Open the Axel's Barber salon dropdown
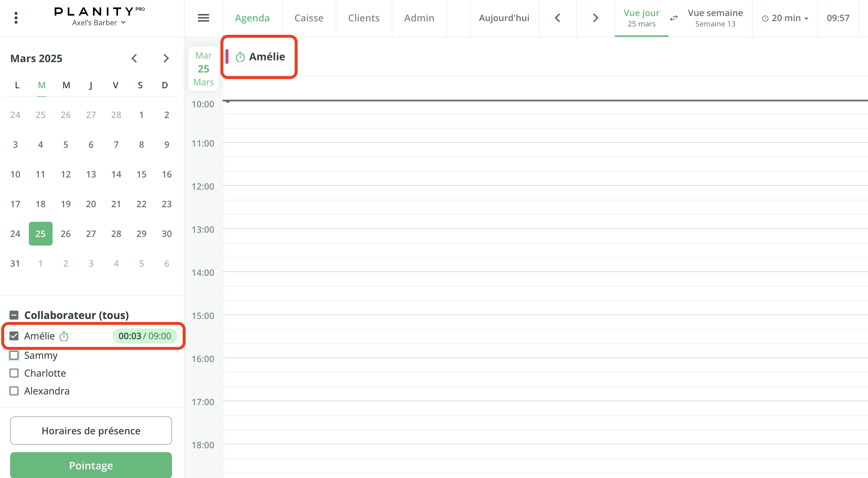 pyautogui.click(x=99, y=23)
